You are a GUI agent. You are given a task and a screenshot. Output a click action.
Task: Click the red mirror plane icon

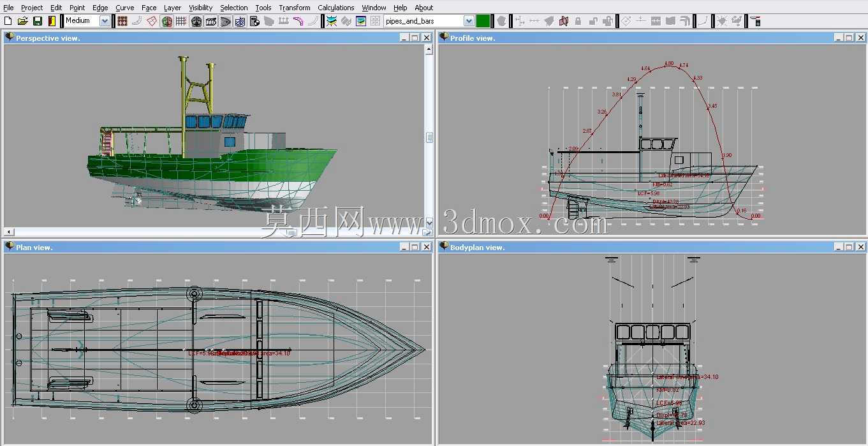(x=563, y=21)
